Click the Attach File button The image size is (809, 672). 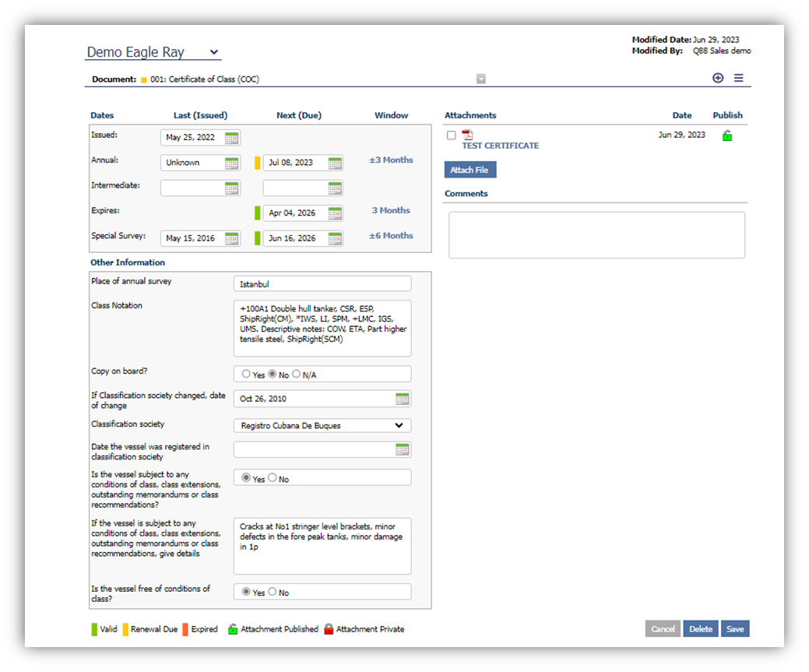(x=470, y=170)
